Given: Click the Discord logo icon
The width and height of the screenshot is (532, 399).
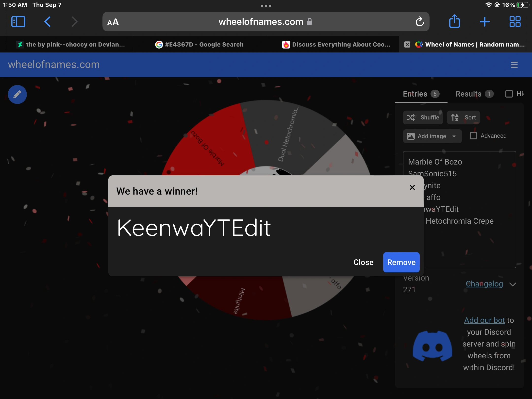Looking at the screenshot, I should [432, 346].
